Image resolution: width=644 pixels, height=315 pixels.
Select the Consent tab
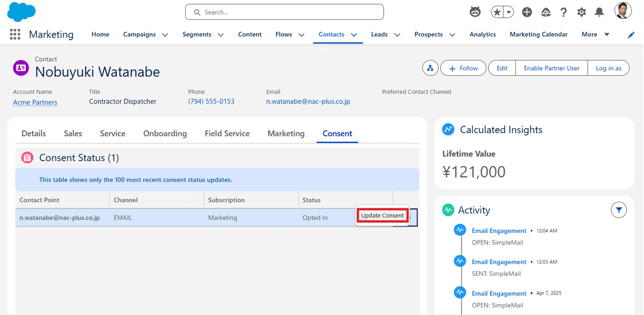pyautogui.click(x=338, y=134)
